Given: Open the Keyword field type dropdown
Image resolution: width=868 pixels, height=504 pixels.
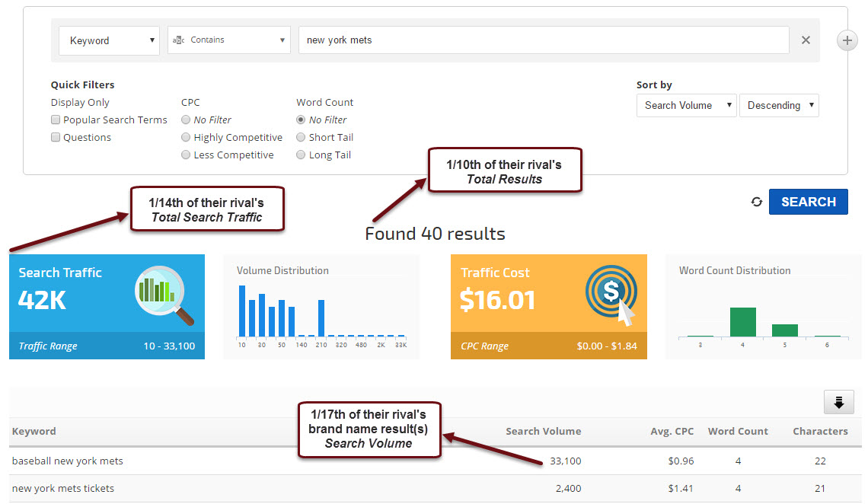Looking at the screenshot, I should [109, 40].
